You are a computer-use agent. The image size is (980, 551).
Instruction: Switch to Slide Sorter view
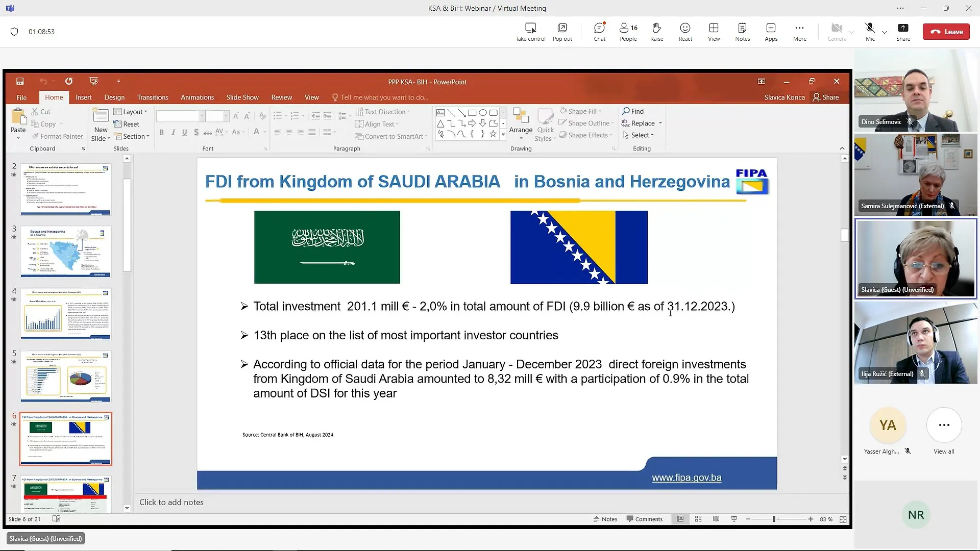coord(698,518)
